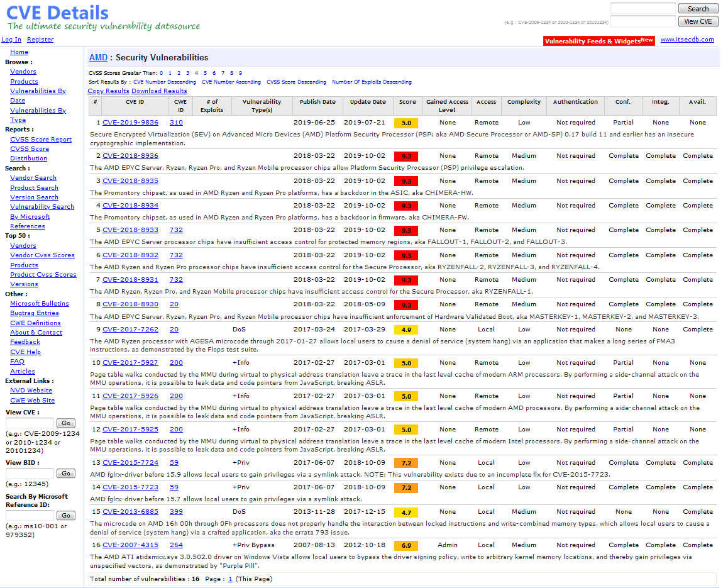Sort by CVE Number Descending

click(165, 82)
